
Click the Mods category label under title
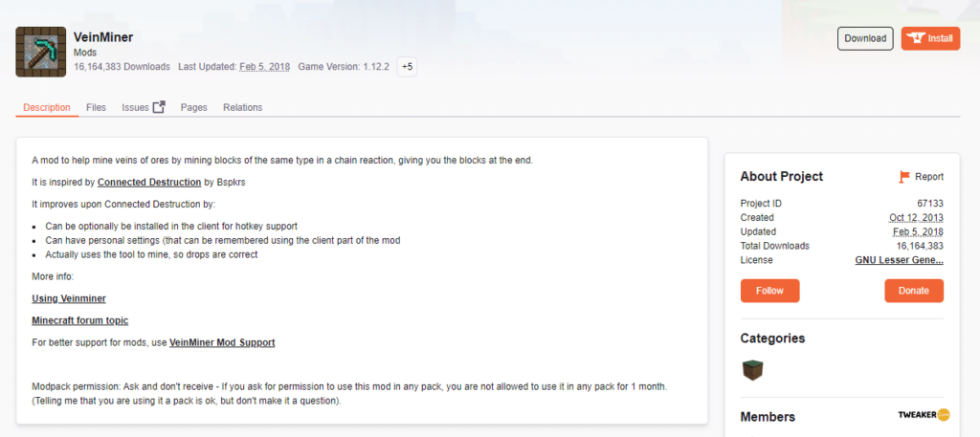[x=85, y=53]
